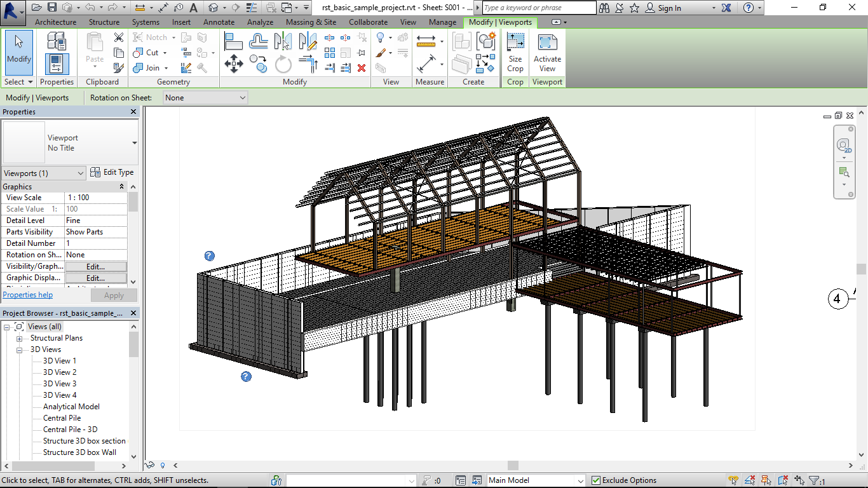
Task: Toggle Select Links in the status bar
Action: pos(733,480)
